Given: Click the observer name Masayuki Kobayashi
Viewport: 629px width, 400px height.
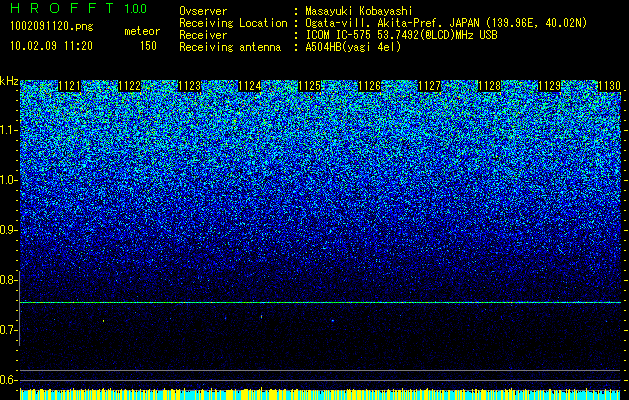Looking at the screenshot, I should click(x=359, y=11).
